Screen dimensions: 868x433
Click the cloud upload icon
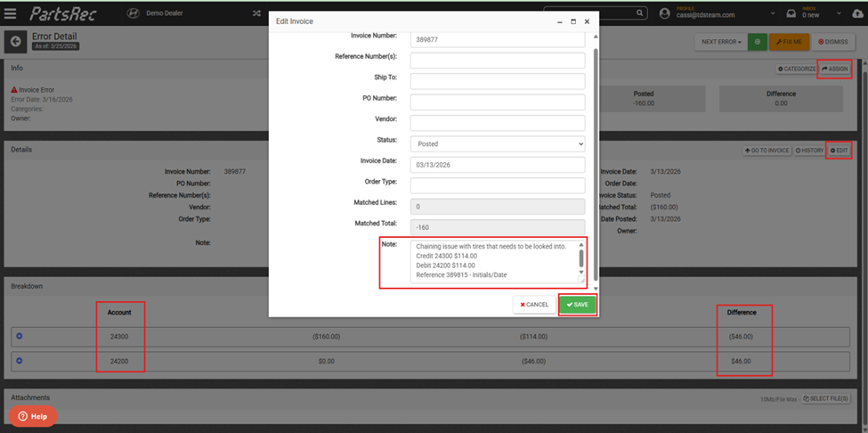point(858,13)
